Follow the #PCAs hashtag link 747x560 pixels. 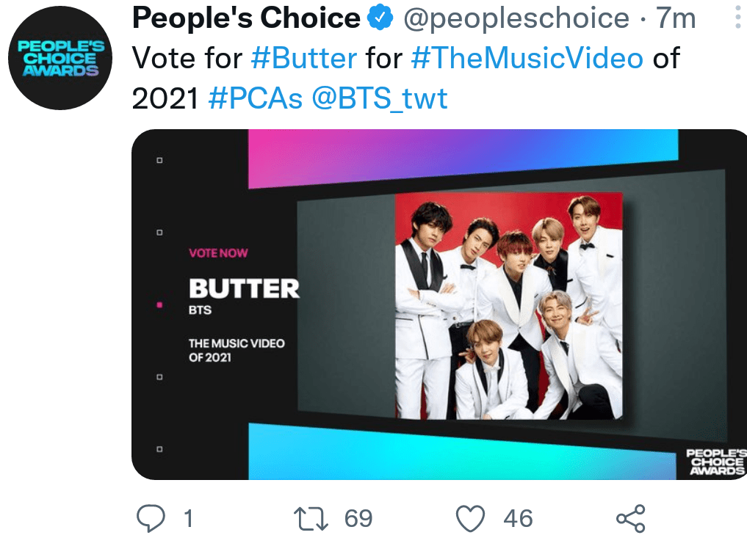click(256, 98)
